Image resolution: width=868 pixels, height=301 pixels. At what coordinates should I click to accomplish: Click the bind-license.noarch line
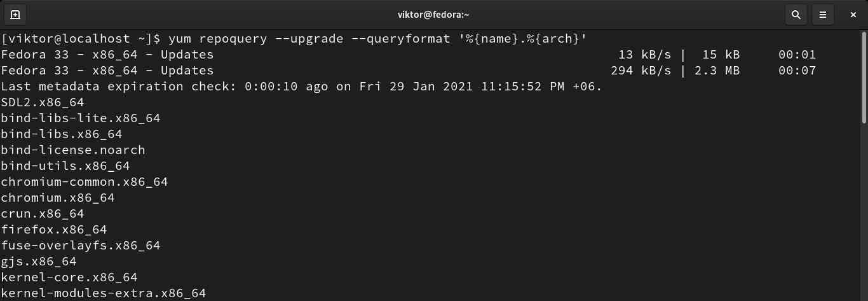click(x=73, y=150)
